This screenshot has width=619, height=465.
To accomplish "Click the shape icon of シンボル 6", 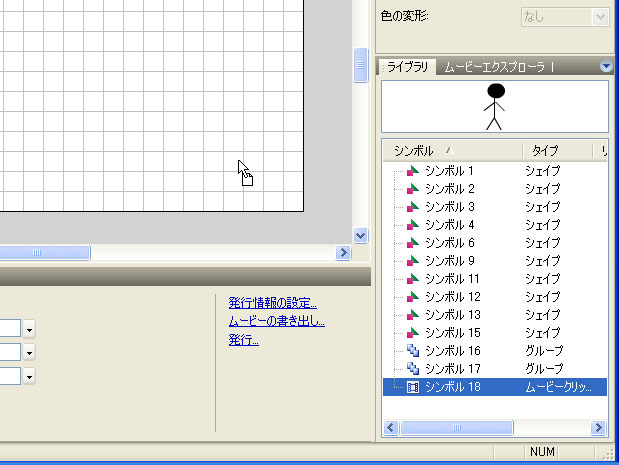I will coord(413,243).
